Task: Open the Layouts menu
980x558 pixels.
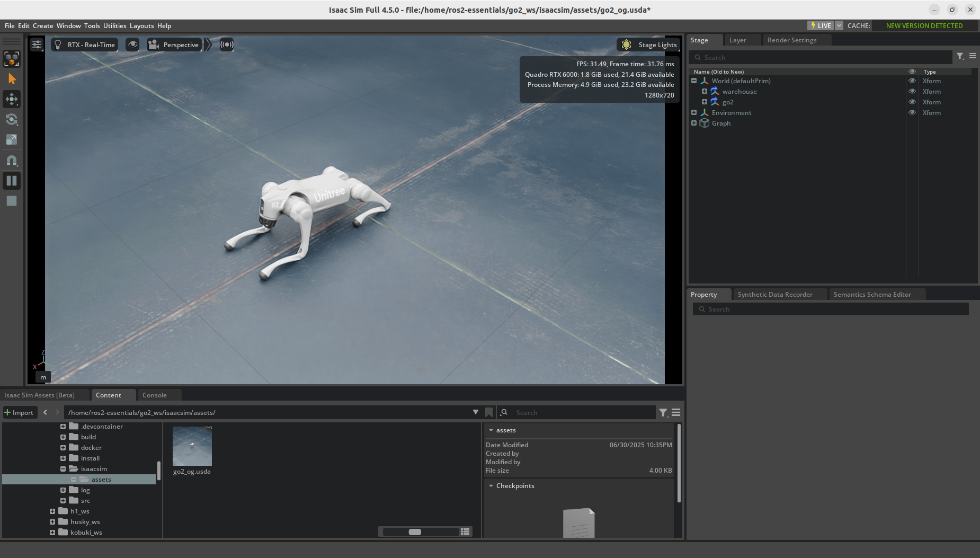Action: pyautogui.click(x=142, y=25)
